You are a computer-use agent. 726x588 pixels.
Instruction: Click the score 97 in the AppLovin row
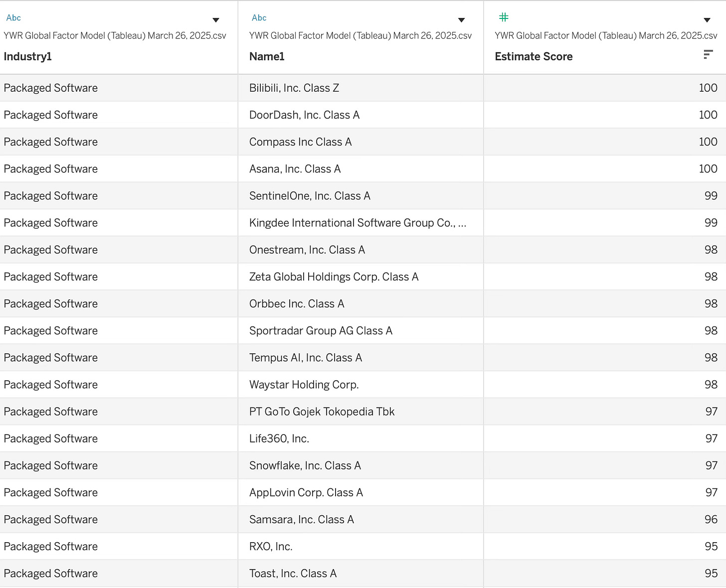point(712,492)
